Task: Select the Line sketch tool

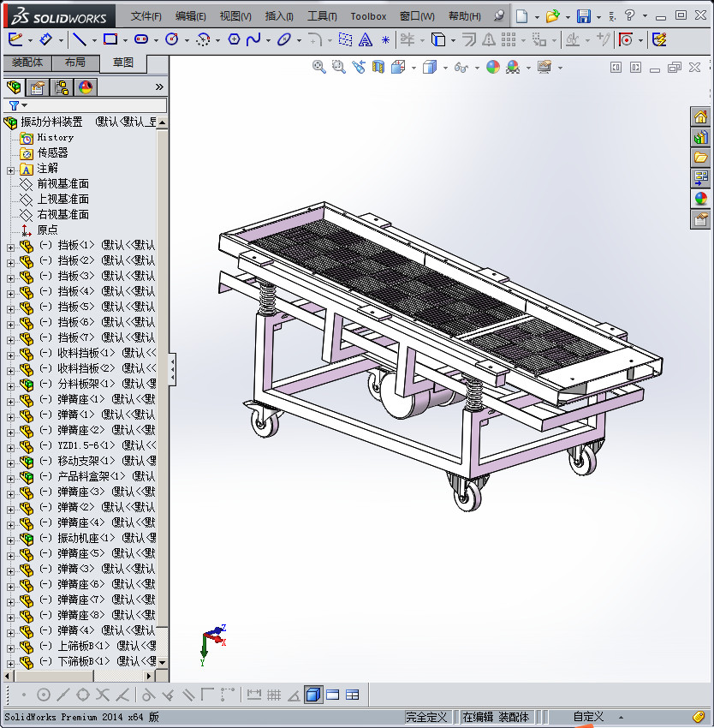Action: (80, 40)
